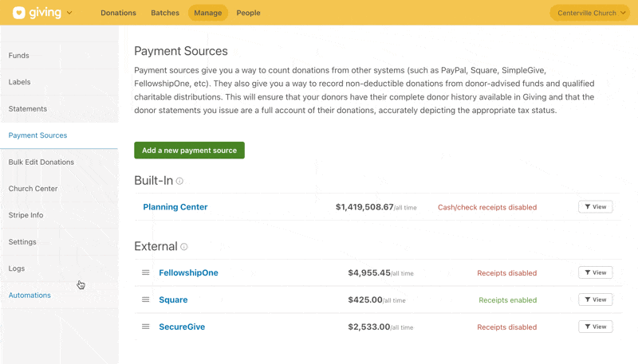Open the FellowshipOne payment source link
Screen dimensions: 638x364
[x=188, y=273]
